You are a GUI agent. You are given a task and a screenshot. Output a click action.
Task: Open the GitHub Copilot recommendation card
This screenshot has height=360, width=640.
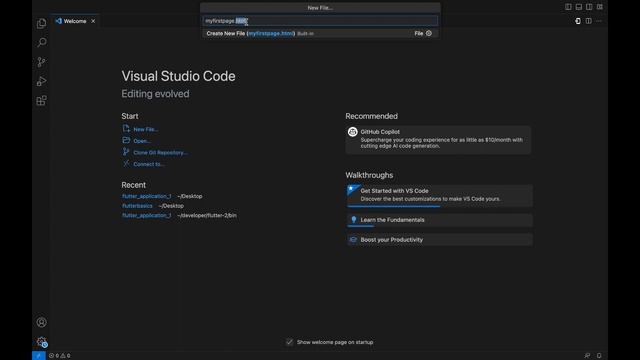[x=438, y=140]
